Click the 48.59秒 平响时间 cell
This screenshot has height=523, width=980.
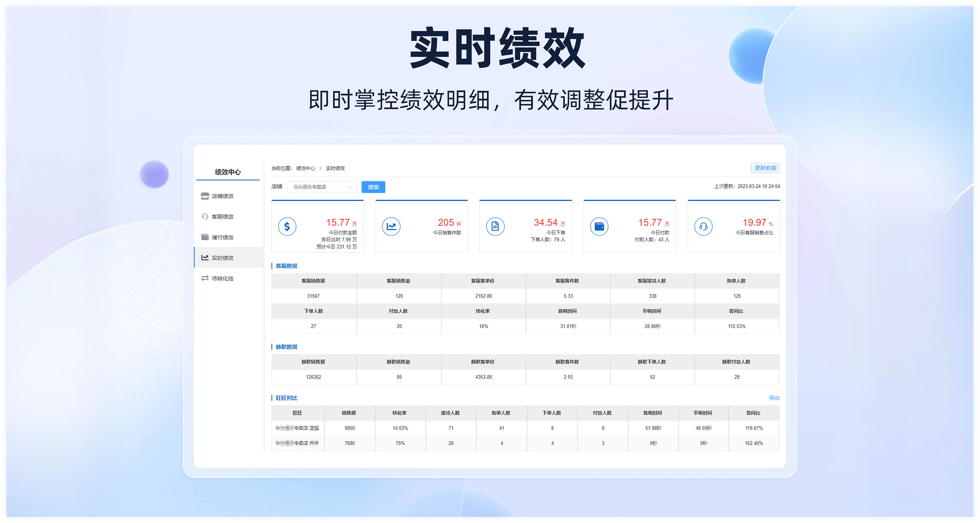pyautogui.click(x=703, y=428)
